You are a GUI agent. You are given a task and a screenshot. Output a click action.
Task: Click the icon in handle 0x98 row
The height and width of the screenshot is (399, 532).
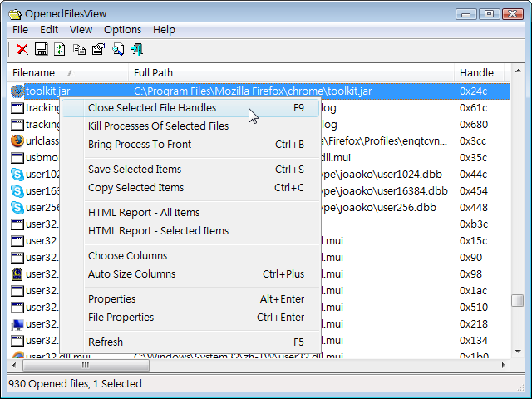click(17, 273)
